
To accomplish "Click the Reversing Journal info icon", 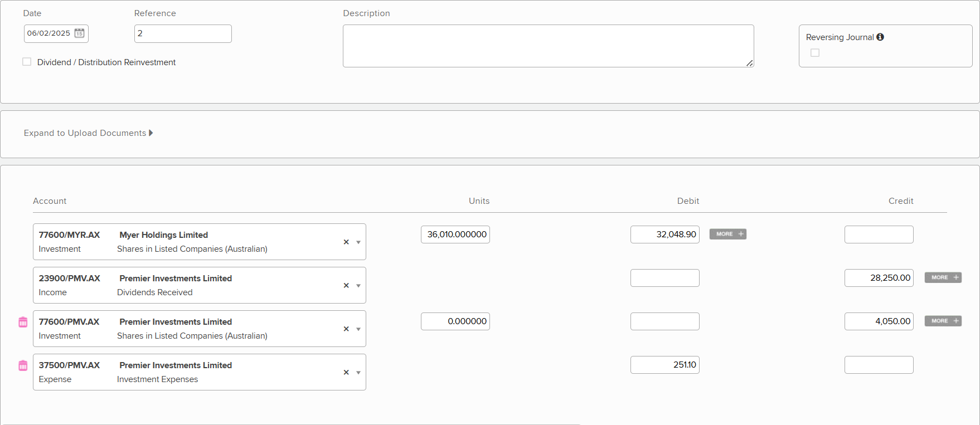I will tap(880, 37).
